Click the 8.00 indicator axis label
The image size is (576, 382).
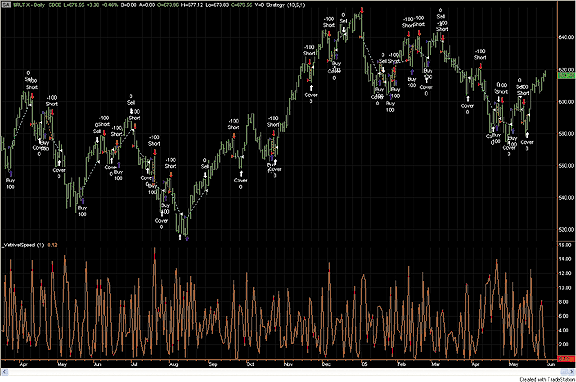tap(564, 302)
